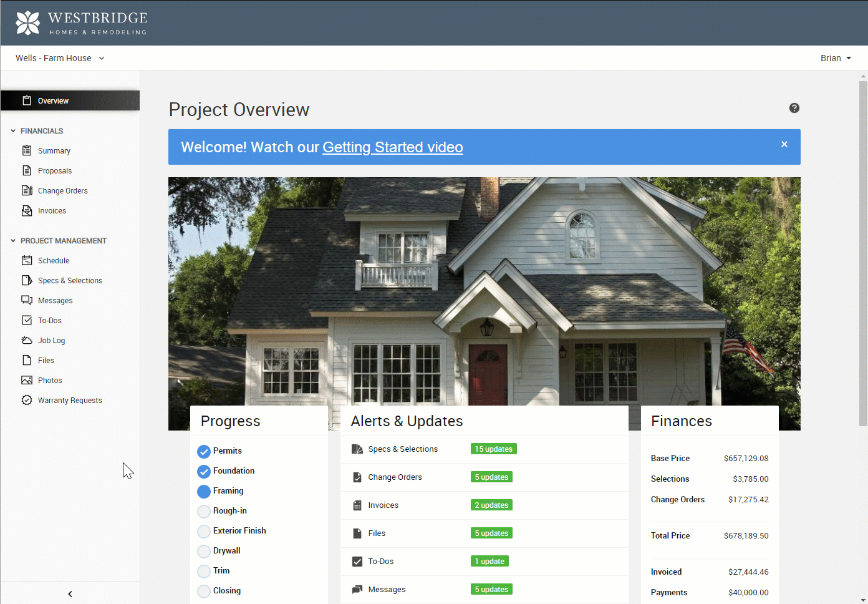Open Warranty Requests icon in sidebar
Screen dimensions: 868x604
click(27, 400)
